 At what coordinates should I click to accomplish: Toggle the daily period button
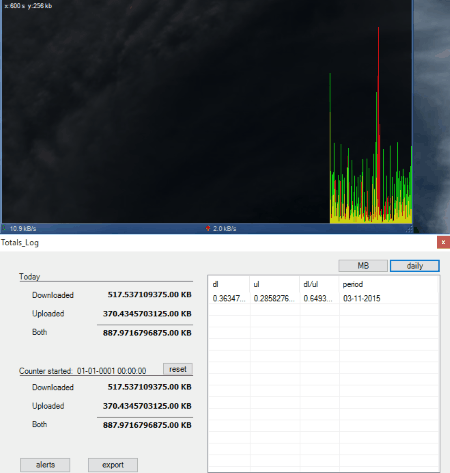coord(415,266)
